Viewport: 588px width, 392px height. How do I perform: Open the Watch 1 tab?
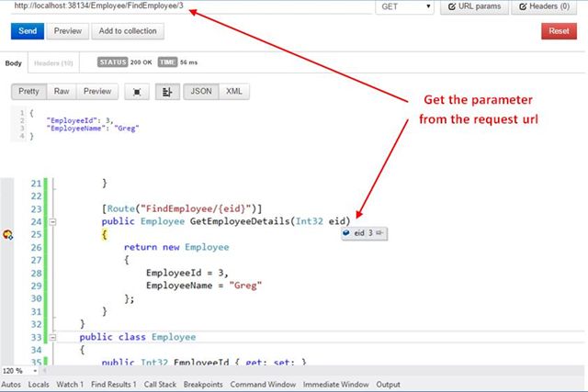(x=70, y=385)
